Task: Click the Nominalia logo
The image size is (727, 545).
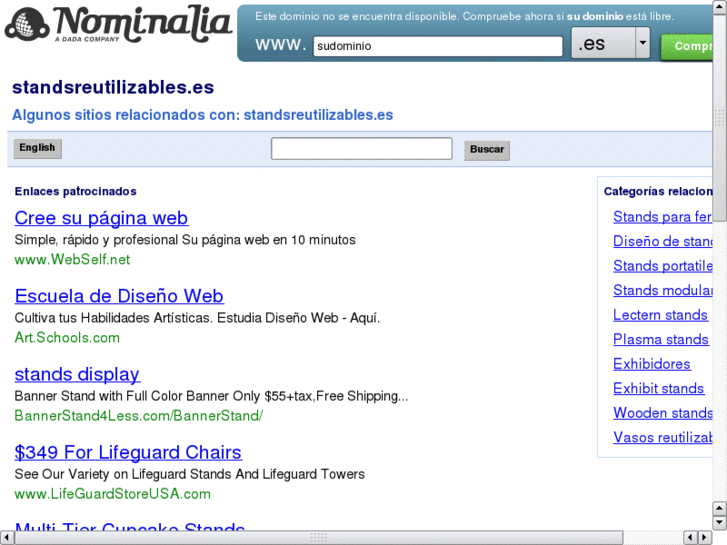Action: pos(118,24)
